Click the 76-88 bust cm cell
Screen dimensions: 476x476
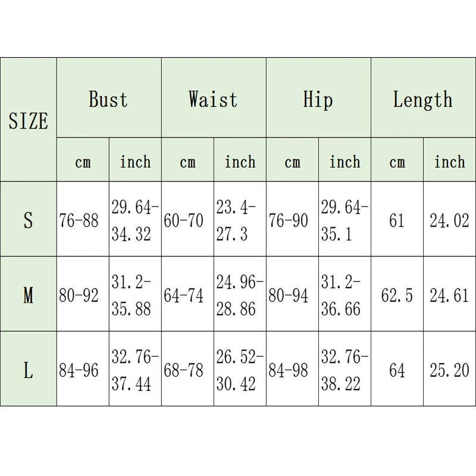tap(83, 219)
